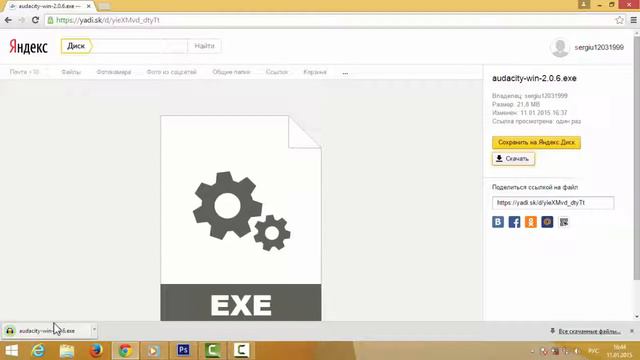Open the Корзина tab

click(315, 72)
